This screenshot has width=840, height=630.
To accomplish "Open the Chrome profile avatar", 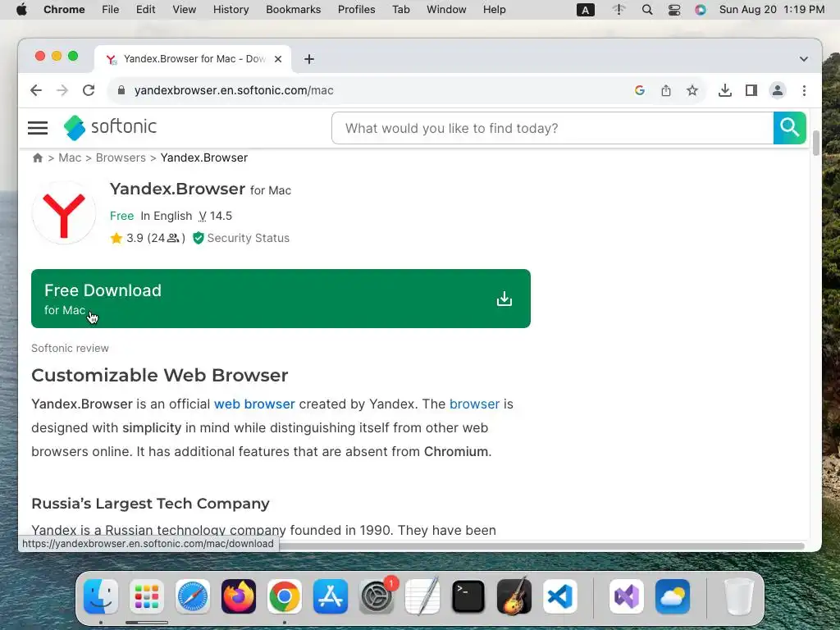I will click(778, 90).
